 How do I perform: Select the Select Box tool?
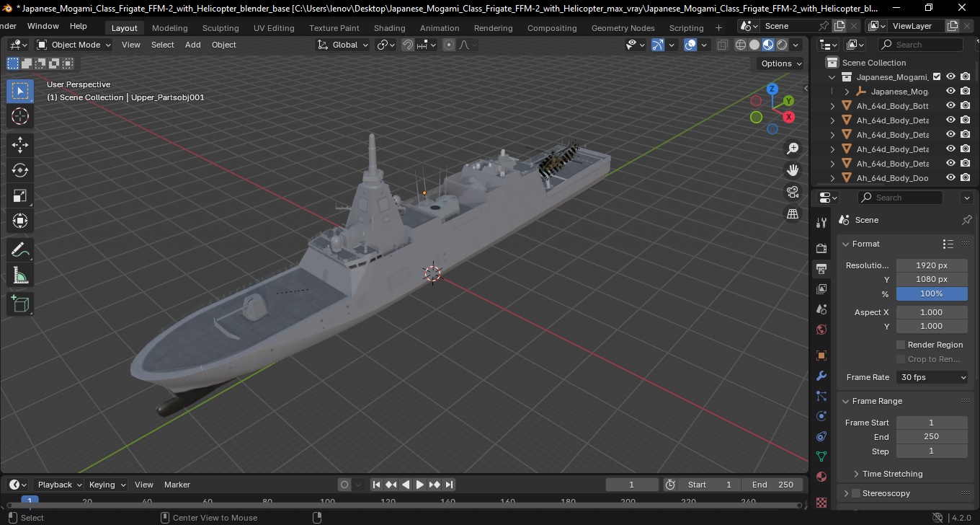pos(20,91)
